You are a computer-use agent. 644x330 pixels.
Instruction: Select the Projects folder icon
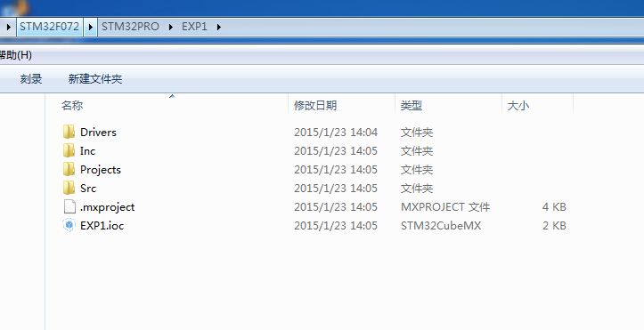[69, 169]
